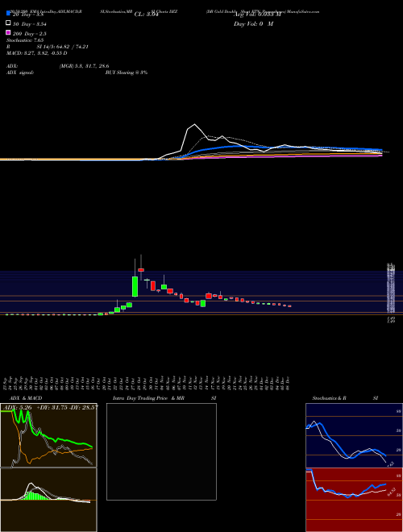
Task: Click the 'Day Vol: 0 M' text
Action: coord(253,24)
